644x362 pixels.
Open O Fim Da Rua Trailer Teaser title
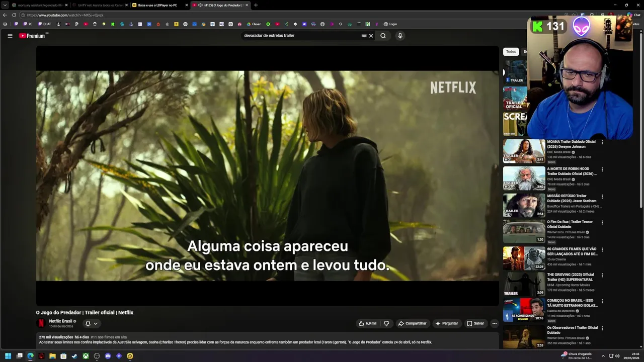(570, 224)
